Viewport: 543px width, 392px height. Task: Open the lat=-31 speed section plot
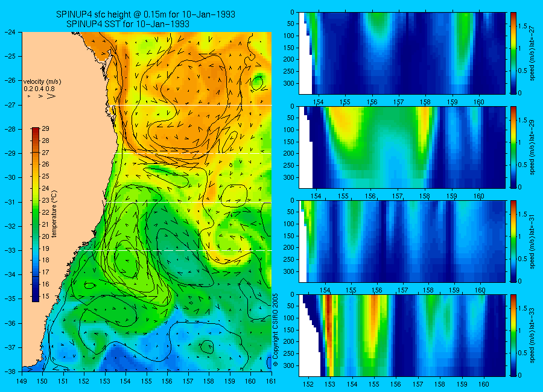coord(402,241)
